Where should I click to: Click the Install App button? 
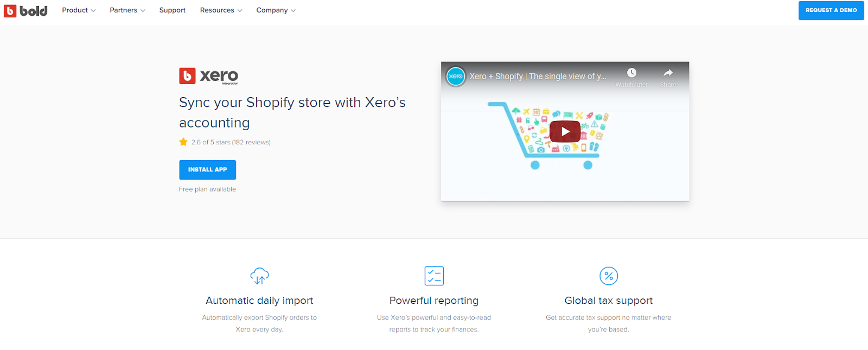pos(207,170)
